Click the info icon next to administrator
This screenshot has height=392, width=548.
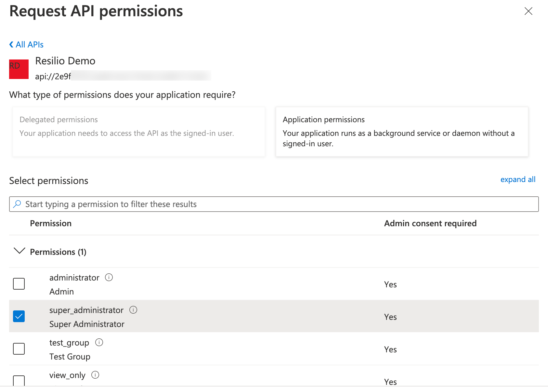pos(110,277)
